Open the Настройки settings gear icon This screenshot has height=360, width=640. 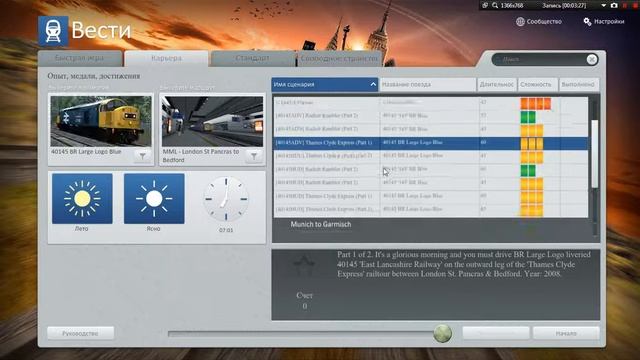click(x=587, y=22)
